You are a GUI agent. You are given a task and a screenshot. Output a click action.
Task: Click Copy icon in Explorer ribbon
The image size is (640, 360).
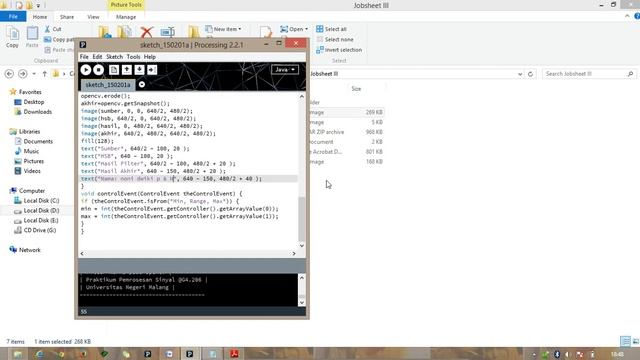[12, 37]
